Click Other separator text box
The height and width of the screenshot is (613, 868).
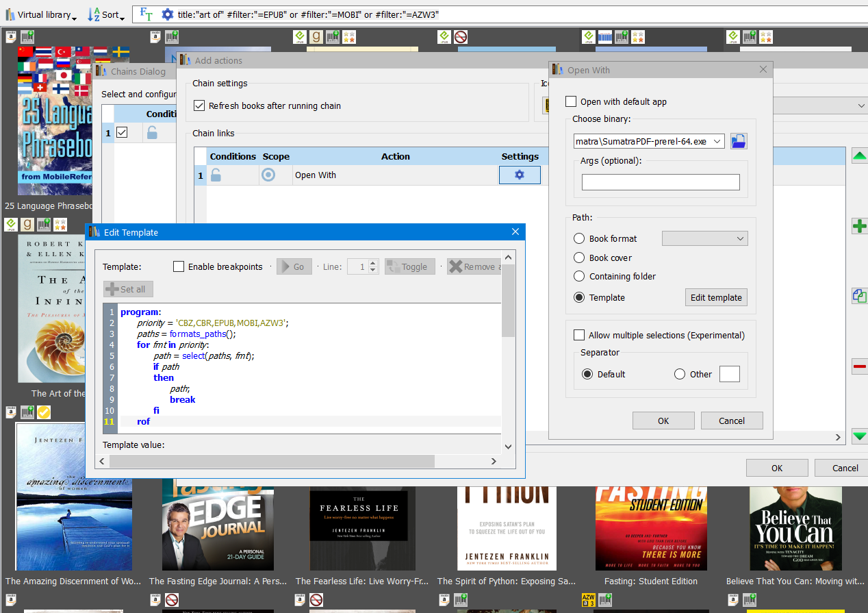click(730, 374)
